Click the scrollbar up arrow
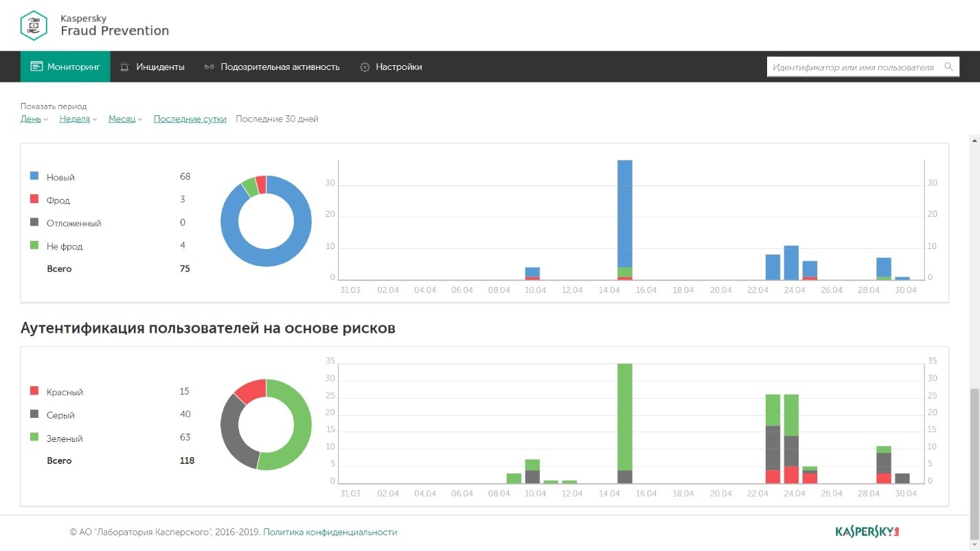The height and width of the screenshot is (551, 980). pos(975,140)
